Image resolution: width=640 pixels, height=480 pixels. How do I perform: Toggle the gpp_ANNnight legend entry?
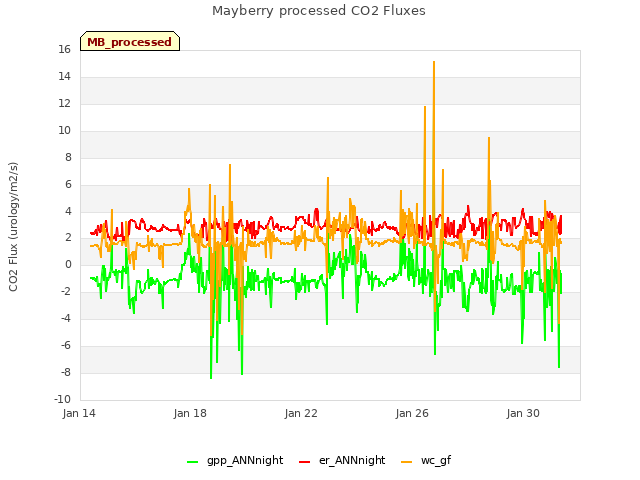click(235, 460)
